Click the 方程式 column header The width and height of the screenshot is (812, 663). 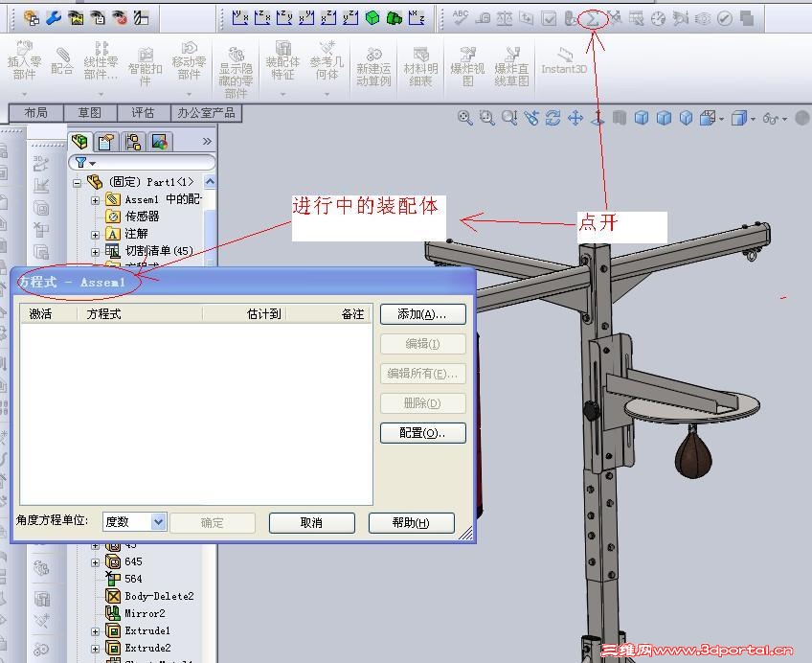click(x=140, y=314)
